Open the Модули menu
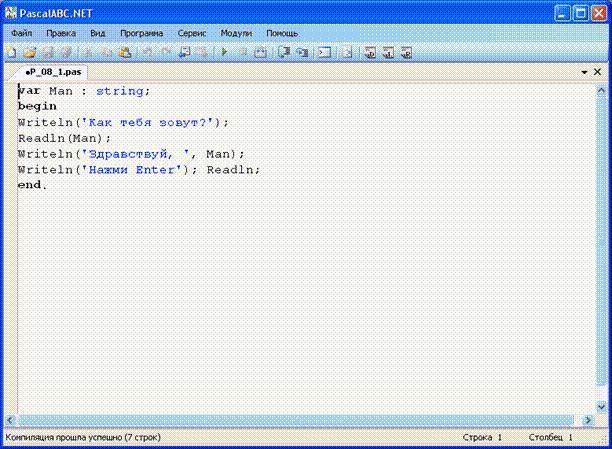This screenshot has width=612, height=449. pos(236,34)
